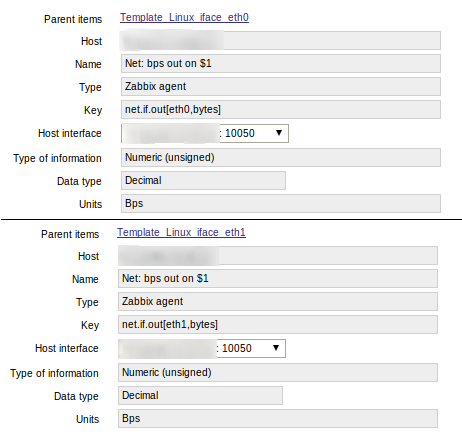Click the Numeric (unsigned) field in the bottom section

(278, 373)
